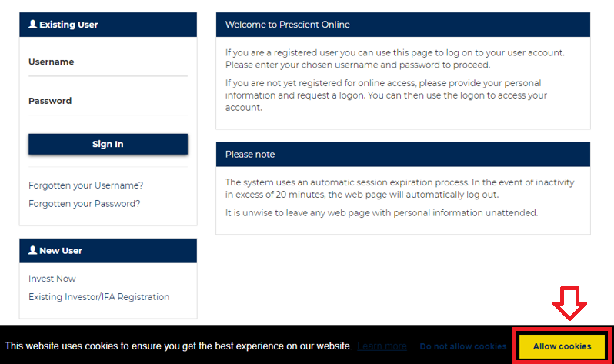Click the Existing User header text
The height and width of the screenshot is (364, 614).
(x=68, y=25)
